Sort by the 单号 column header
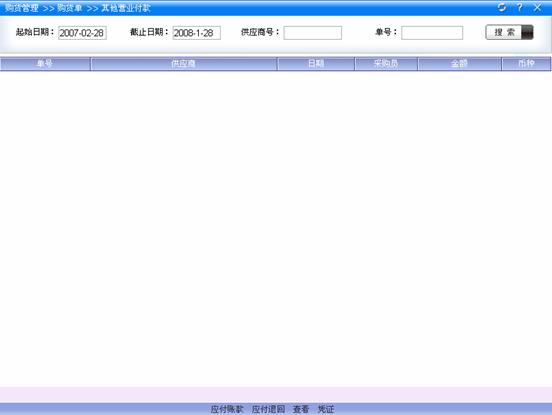 click(45, 64)
